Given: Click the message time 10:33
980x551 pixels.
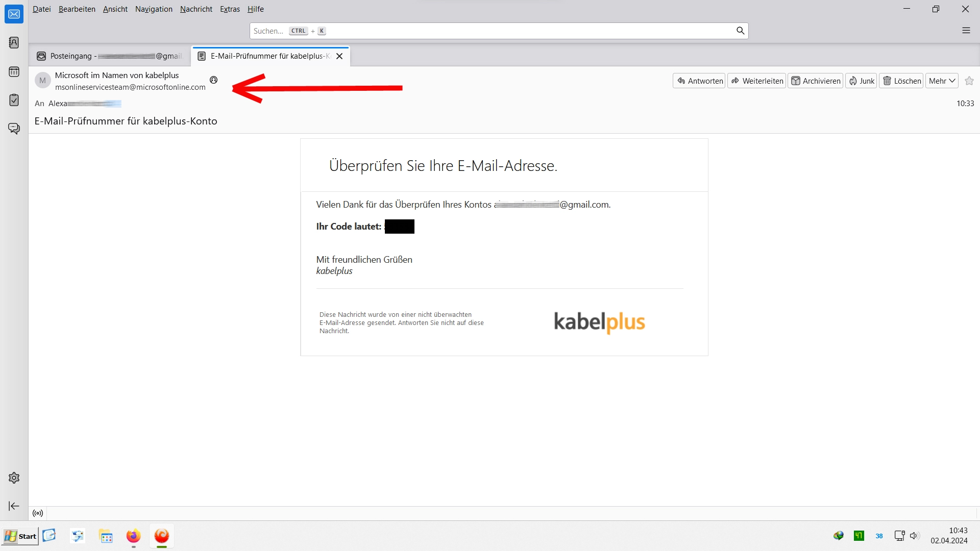Looking at the screenshot, I should pyautogui.click(x=965, y=104).
